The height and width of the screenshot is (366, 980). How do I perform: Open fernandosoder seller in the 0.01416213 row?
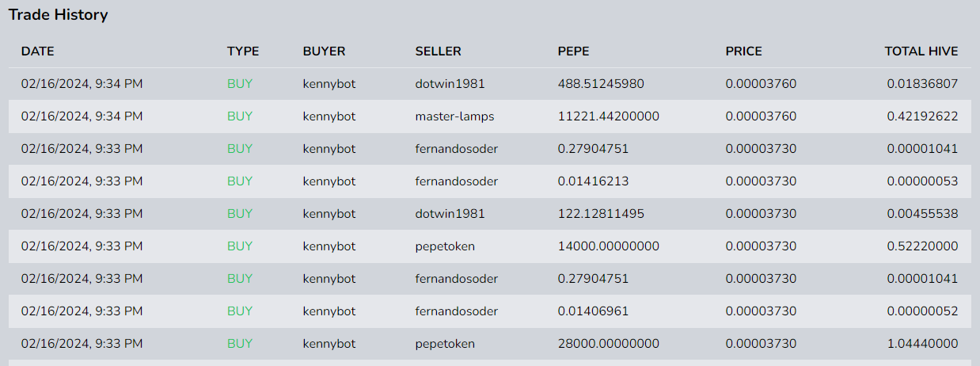[x=456, y=181]
